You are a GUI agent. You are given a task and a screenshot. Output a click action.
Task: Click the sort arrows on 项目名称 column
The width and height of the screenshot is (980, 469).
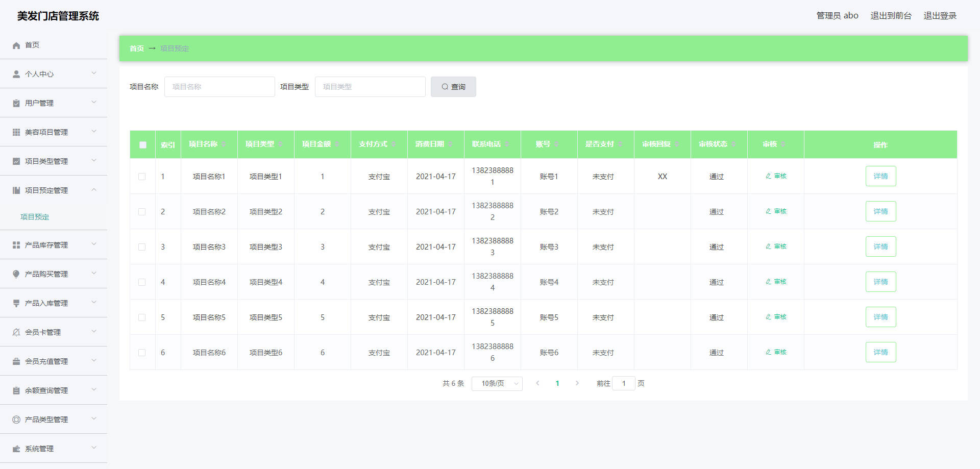(x=224, y=144)
